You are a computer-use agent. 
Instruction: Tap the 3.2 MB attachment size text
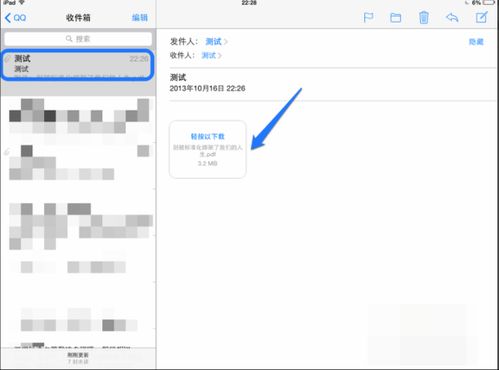(x=207, y=163)
